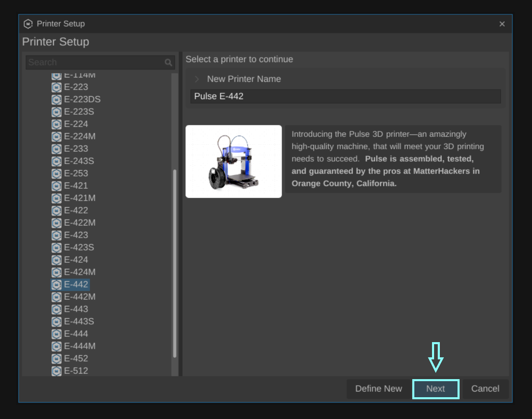The height and width of the screenshot is (419, 532).
Task: Click the Define New button
Action: coord(379,389)
